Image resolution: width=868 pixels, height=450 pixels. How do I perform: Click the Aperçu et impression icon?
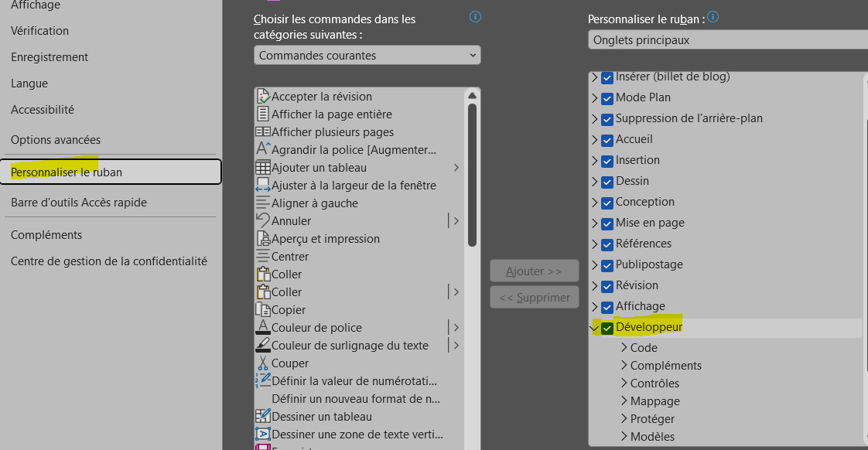point(263,239)
